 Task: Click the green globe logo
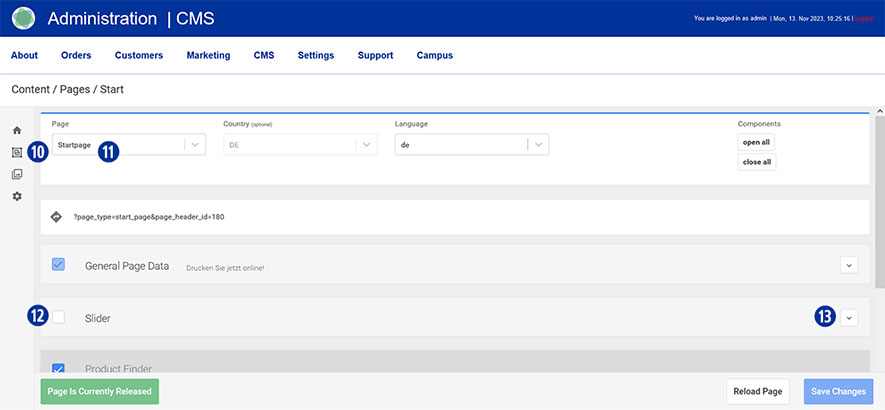pos(23,18)
